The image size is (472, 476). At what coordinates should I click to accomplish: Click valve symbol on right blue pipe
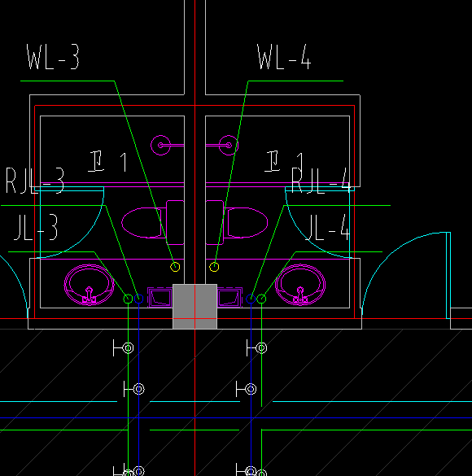coord(246,389)
